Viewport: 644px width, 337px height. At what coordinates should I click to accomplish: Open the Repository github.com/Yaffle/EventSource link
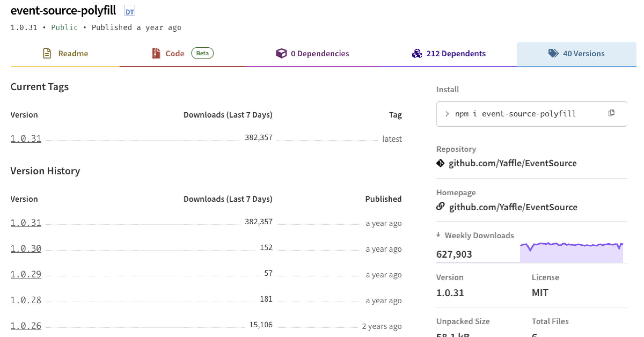point(513,163)
